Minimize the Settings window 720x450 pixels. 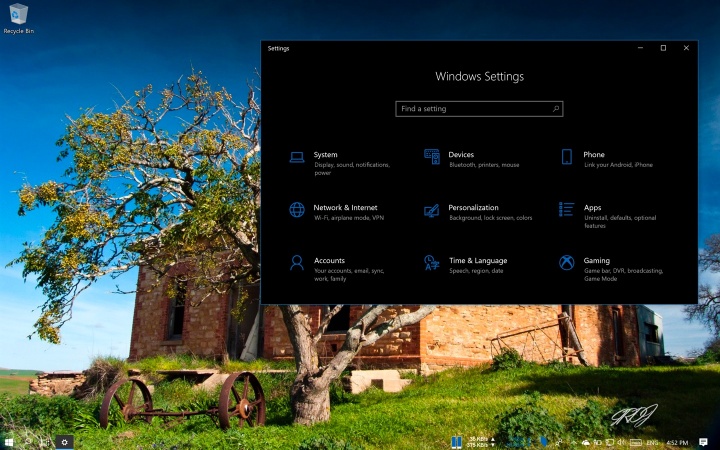[x=640, y=48]
